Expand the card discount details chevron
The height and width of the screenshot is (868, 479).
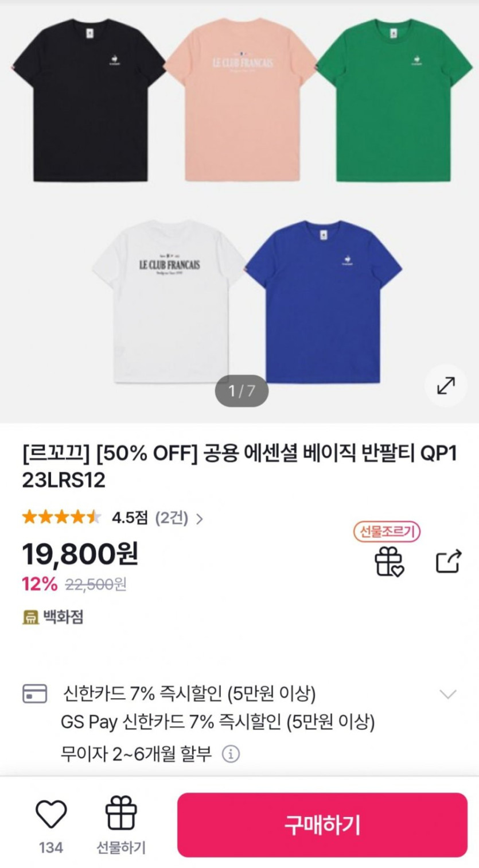[x=447, y=693]
